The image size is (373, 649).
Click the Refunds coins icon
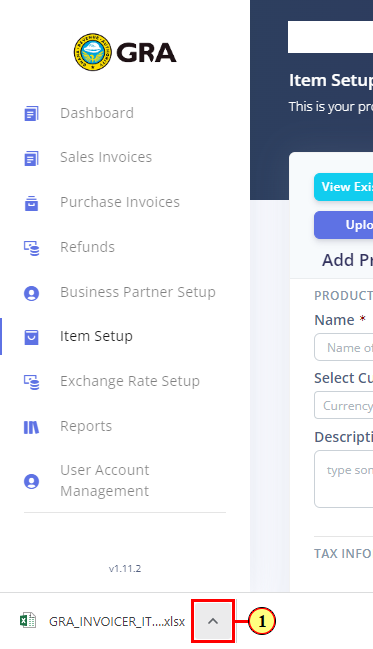coord(31,248)
